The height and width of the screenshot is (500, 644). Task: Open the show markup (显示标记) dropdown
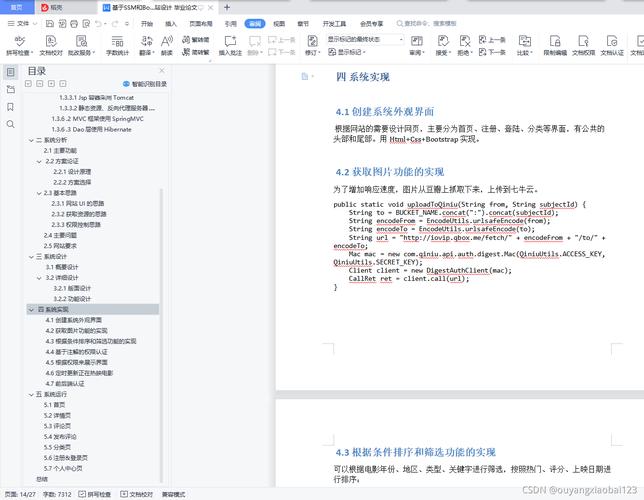pyautogui.click(x=347, y=52)
